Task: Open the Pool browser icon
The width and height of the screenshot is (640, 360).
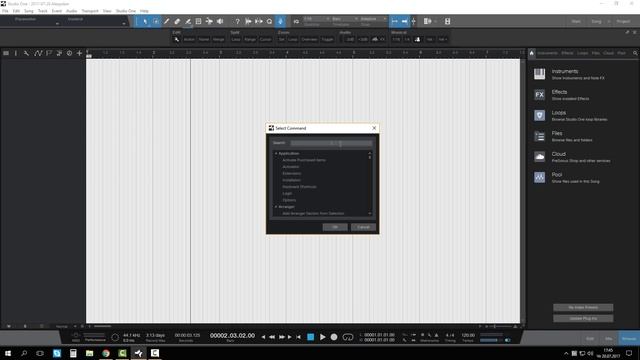Action: pyautogui.click(x=540, y=178)
